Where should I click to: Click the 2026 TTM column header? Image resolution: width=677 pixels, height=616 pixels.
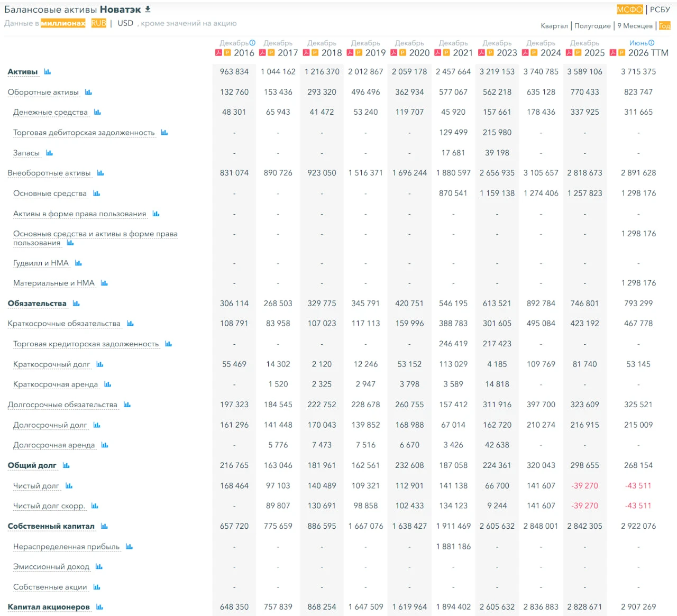click(648, 53)
